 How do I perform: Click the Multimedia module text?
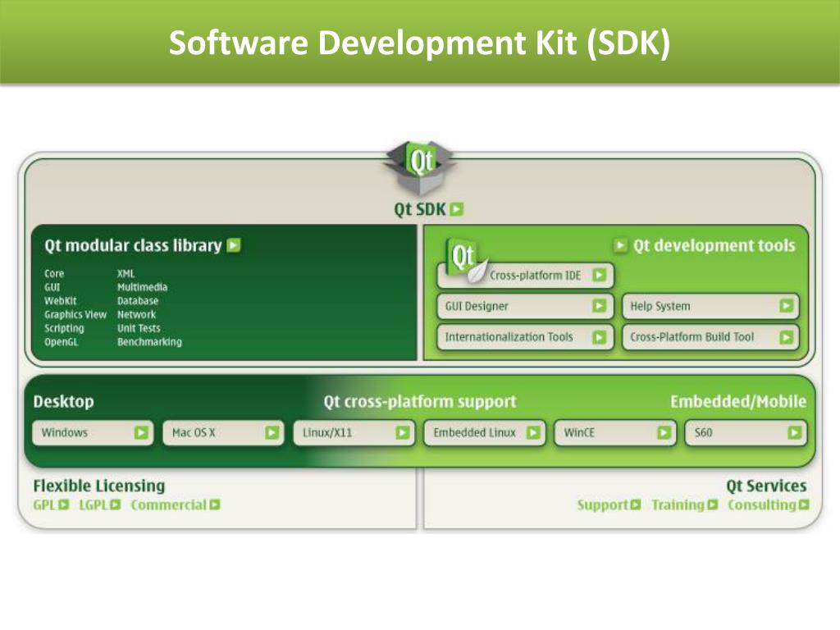(x=143, y=287)
